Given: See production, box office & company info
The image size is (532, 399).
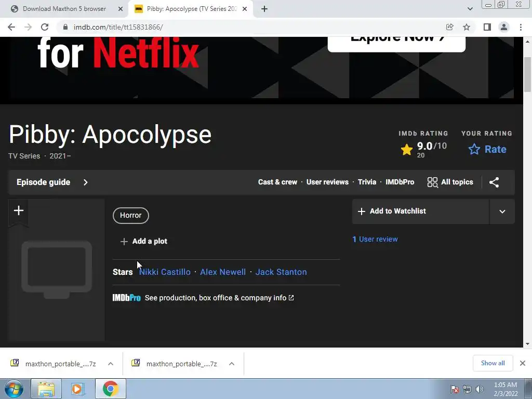Looking at the screenshot, I should 219,298.
